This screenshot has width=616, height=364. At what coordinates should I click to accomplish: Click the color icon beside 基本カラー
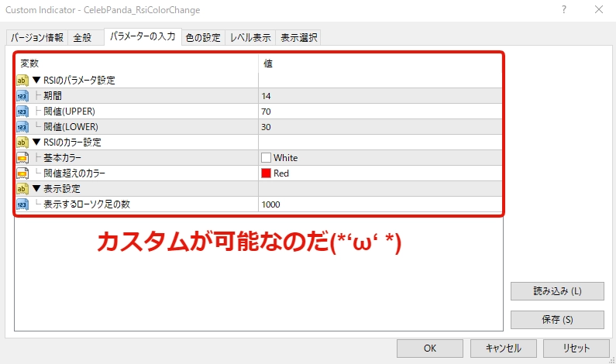click(x=22, y=158)
